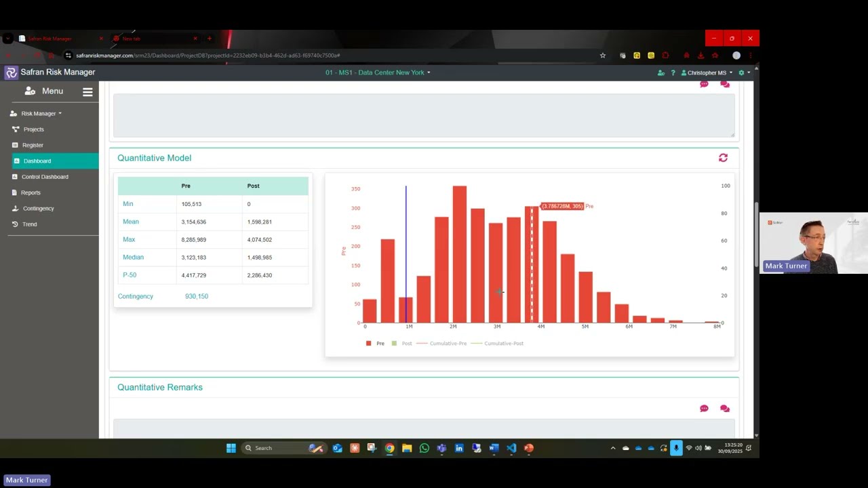
Task: Open the settings gear menu
Action: point(743,73)
